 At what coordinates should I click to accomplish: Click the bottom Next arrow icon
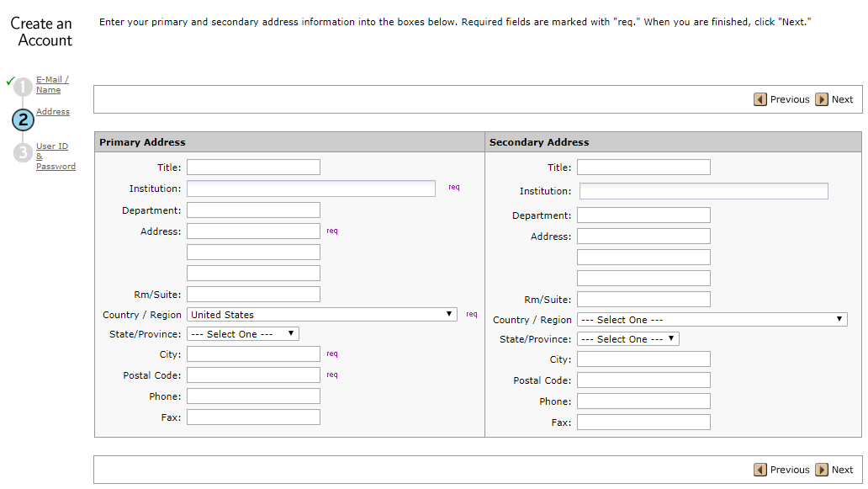coord(822,470)
